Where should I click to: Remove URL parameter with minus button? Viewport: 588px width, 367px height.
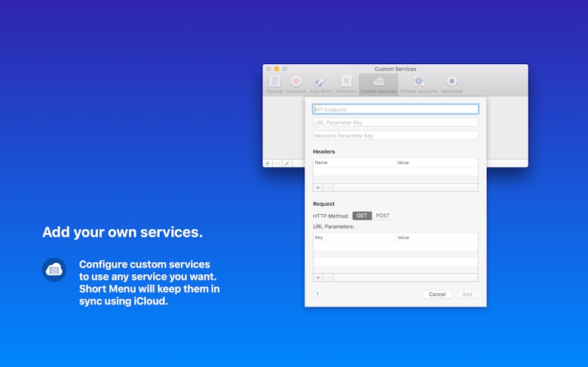point(328,277)
